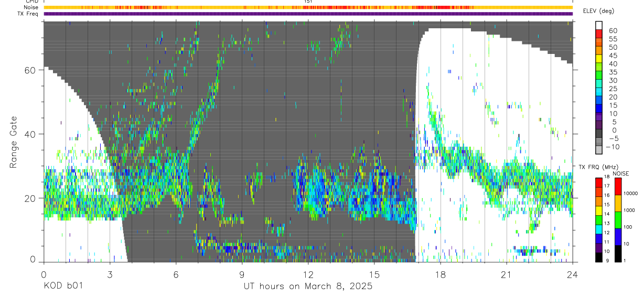Click the green swatch in NOISE scale

(x=618, y=220)
